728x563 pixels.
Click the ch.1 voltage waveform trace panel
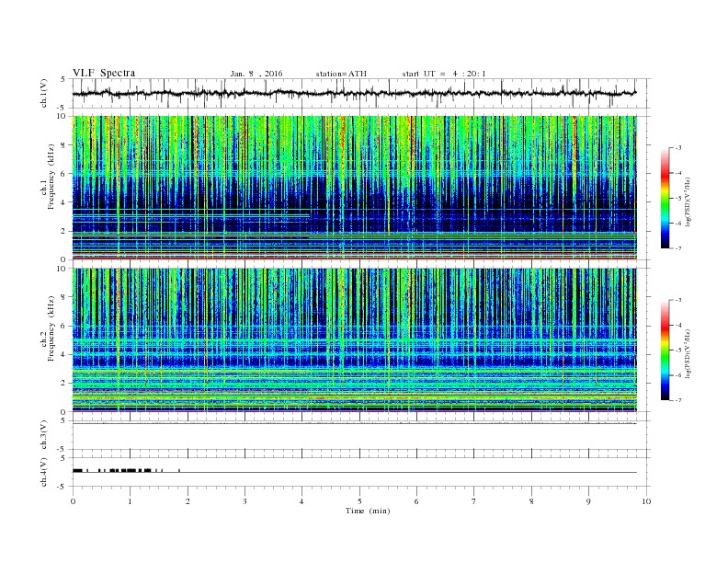tap(360, 93)
